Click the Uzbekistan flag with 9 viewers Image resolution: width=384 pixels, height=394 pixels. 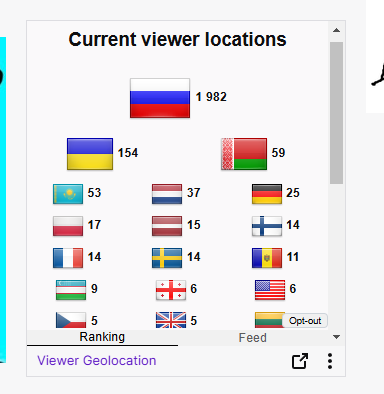[71, 290]
